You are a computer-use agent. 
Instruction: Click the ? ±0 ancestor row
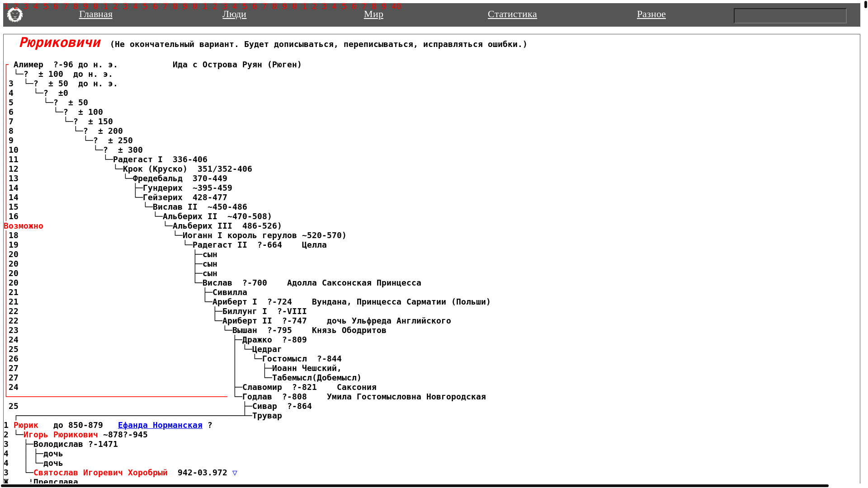(x=56, y=93)
